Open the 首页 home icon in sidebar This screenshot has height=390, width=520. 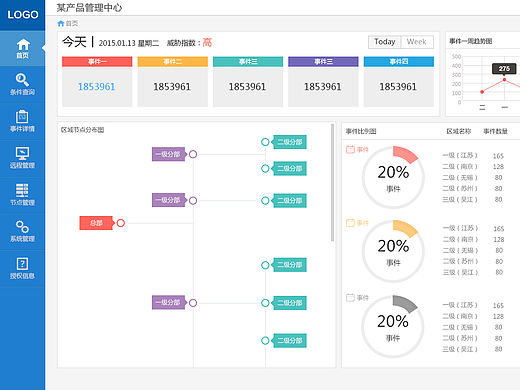click(23, 45)
